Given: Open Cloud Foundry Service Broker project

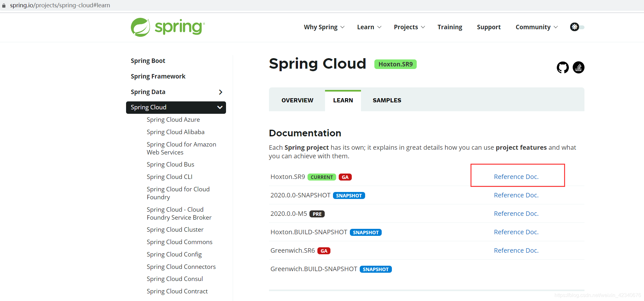Looking at the screenshot, I should pos(179,214).
